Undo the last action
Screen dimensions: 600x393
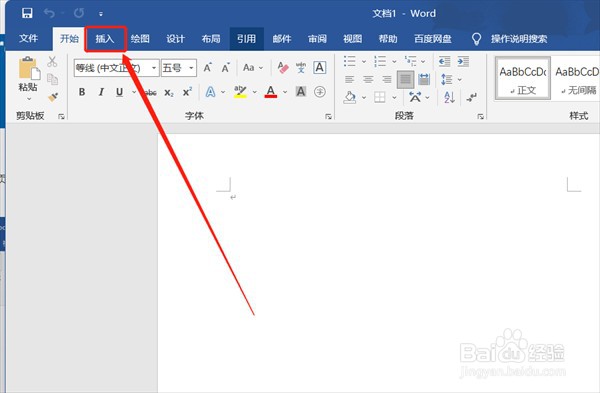tap(49, 13)
